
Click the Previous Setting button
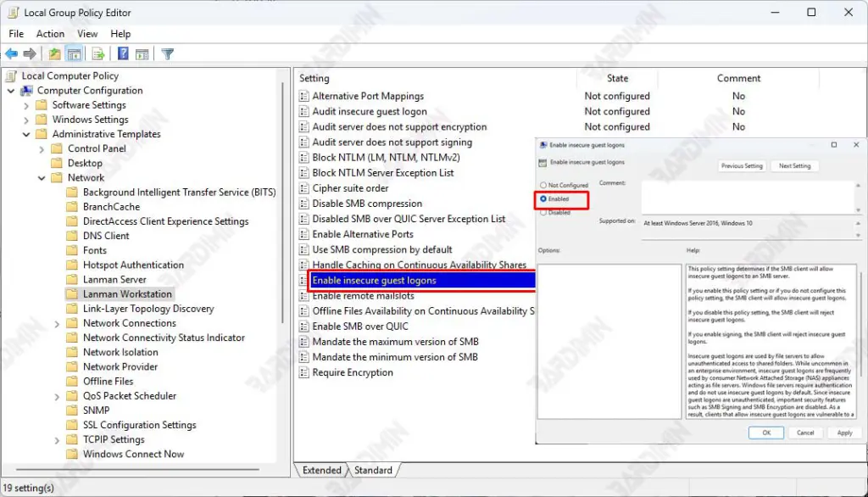[742, 165]
